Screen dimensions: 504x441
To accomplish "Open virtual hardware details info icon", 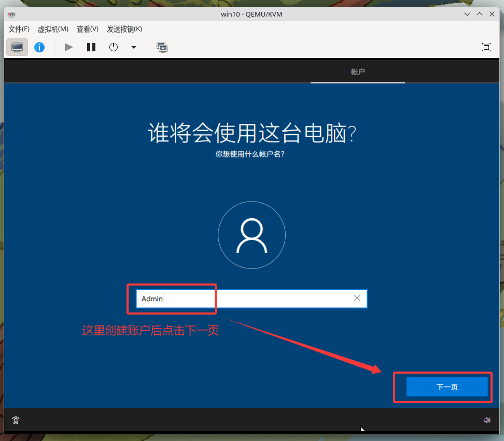I will 39,47.
